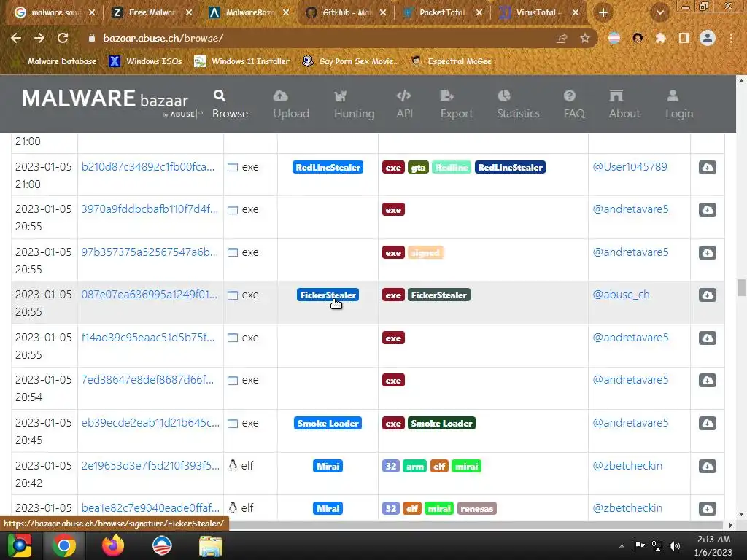Download the 087e07ea636995a1249f01 sample
The image size is (747, 560).
(x=708, y=295)
